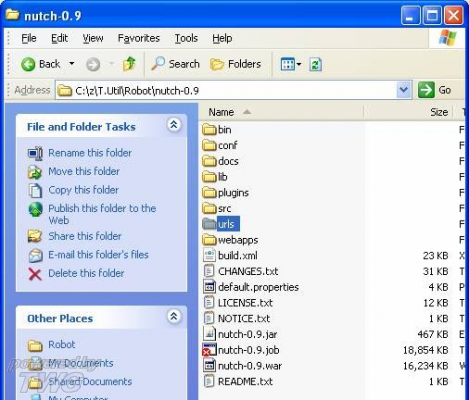This screenshot has height=400, width=469.
Task: Click the Move this folder icon
Action: (35, 172)
